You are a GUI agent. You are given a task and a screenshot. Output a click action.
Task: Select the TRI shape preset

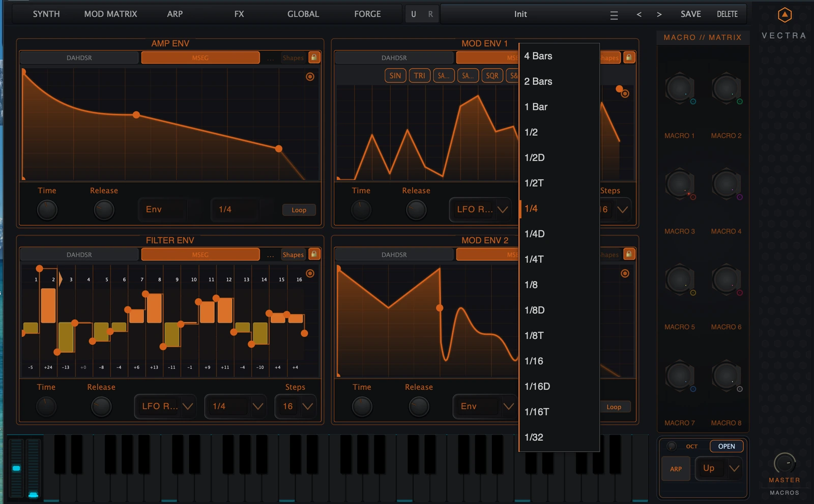pos(419,76)
